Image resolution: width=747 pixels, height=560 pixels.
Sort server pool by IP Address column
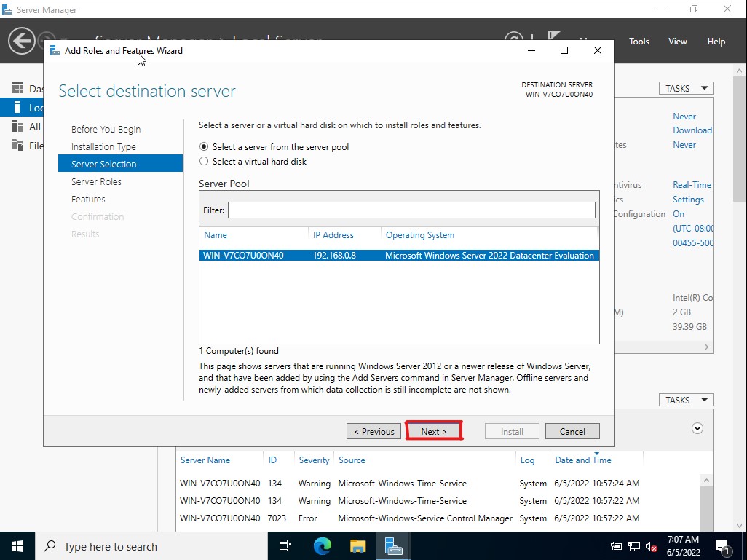(x=333, y=235)
